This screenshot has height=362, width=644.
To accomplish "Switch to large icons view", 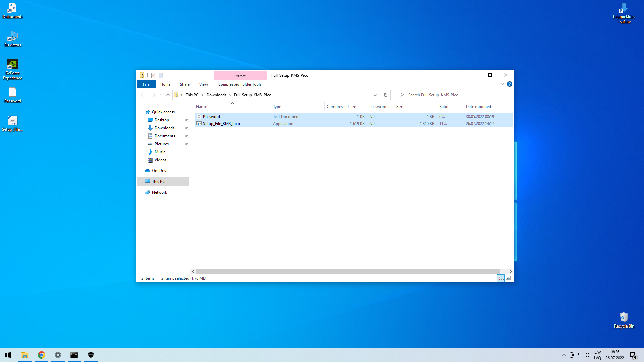I will coord(508,278).
